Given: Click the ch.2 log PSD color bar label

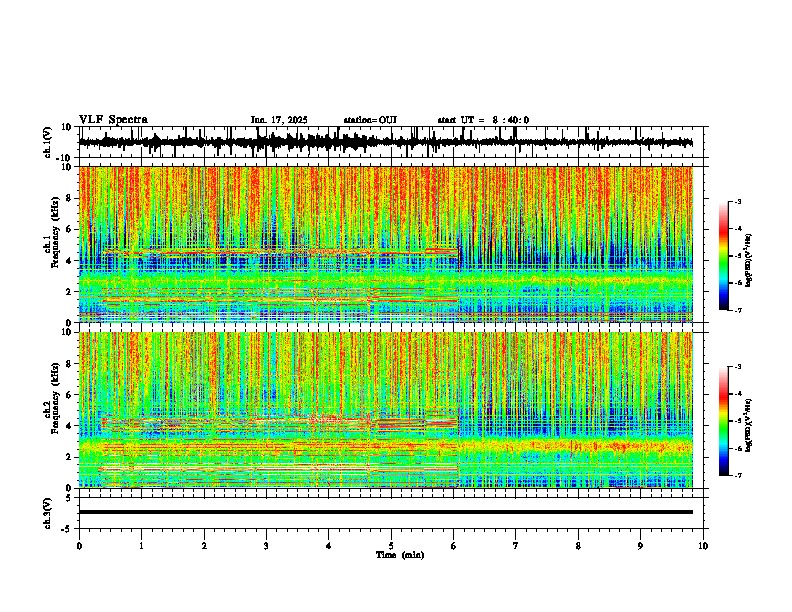Looking at the screenshot, I should click(x=749, y=424).
